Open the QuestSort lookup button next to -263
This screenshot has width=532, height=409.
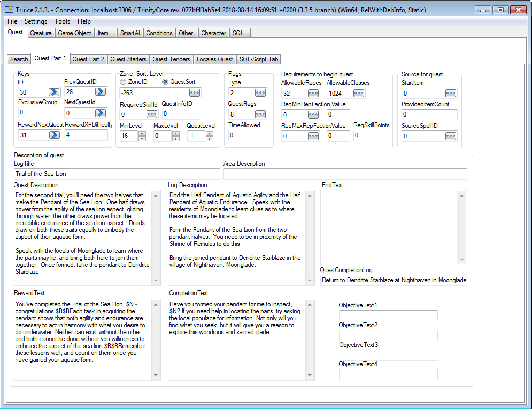pos(195,92)
